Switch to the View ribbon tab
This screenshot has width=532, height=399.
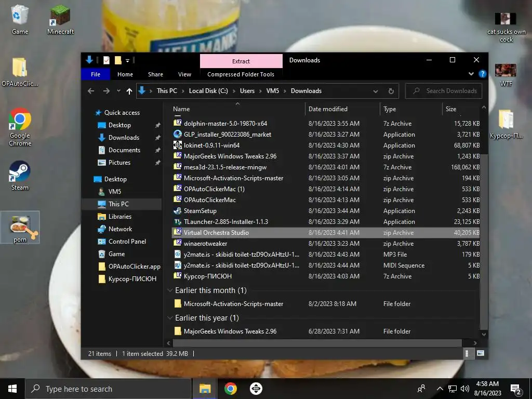(184, 74)
